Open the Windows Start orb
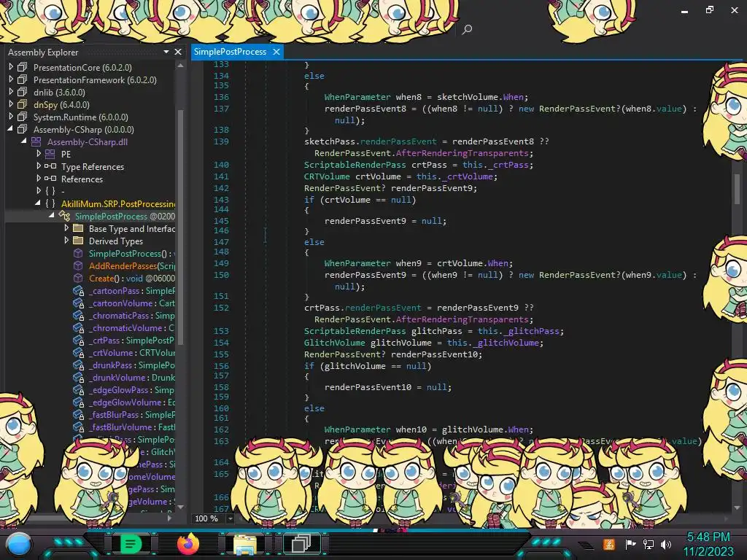Image resolution: width=747 pixels, height=560 pixels. 19,544
